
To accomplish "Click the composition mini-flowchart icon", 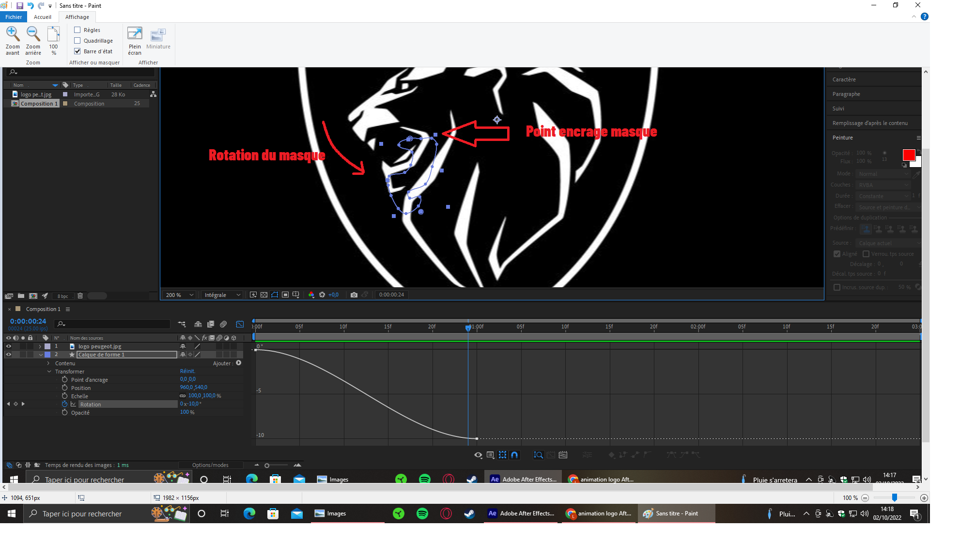I will coord(182,324).
